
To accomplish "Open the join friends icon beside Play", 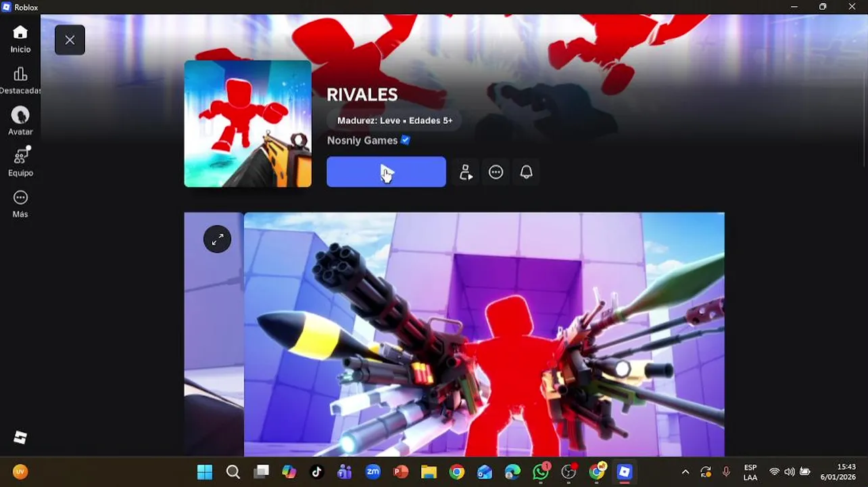I will coord(466,172).
